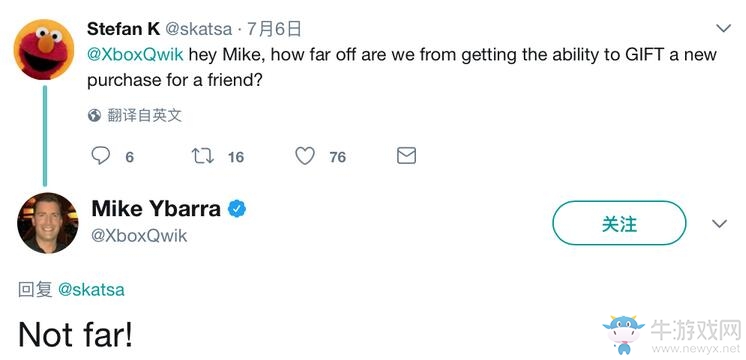This screenshot has width=746, height=360.
Task: Open Stefan K's Elmo avatar
Action: point(44,49)
